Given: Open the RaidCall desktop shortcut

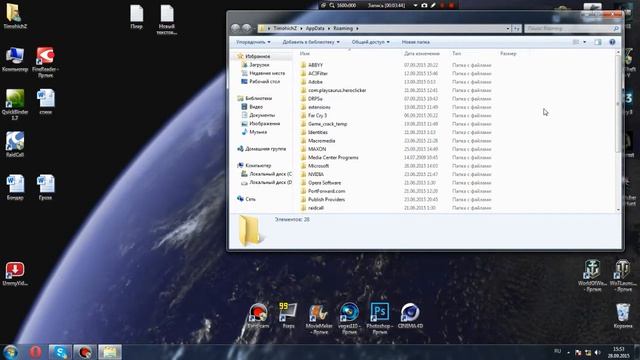Looking at the screenshot, I should (15, 144).
